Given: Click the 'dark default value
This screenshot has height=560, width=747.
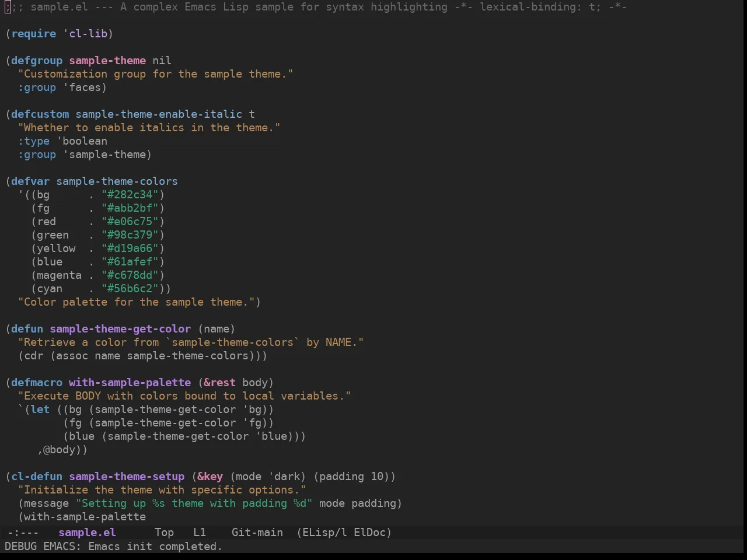Looking at the screenshot, I should coord(284,477).
